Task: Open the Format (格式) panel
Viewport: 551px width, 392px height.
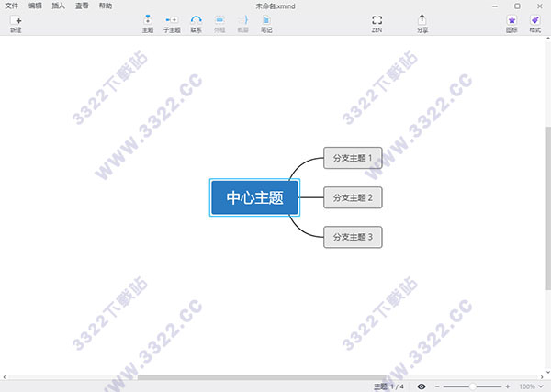Action: coord(534,24)
